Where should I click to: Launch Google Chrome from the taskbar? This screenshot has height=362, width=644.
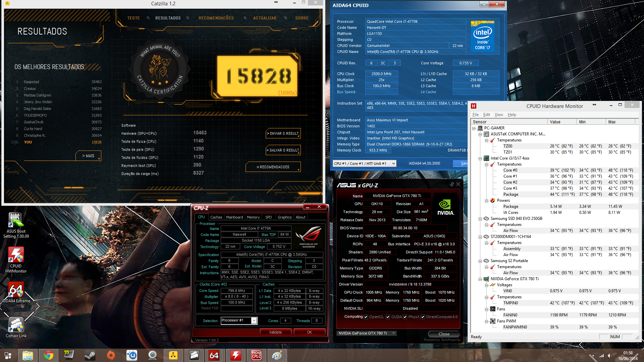pyautogui.click(x=49, y=355)
